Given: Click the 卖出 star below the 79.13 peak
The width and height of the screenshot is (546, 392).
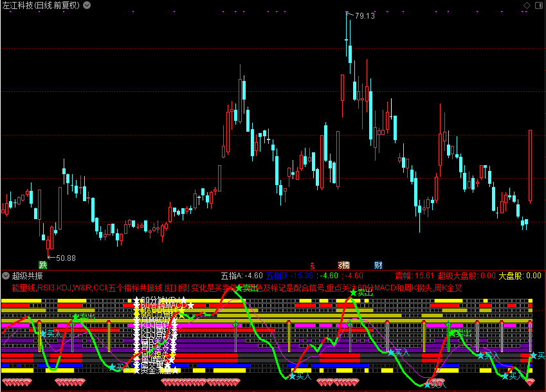Looking at the screenshot, I should coord(354,292).
